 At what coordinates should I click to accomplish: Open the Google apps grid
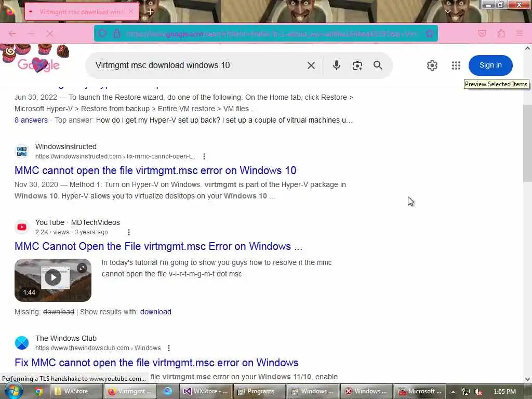pyautogui.click(x=456, y=65)
